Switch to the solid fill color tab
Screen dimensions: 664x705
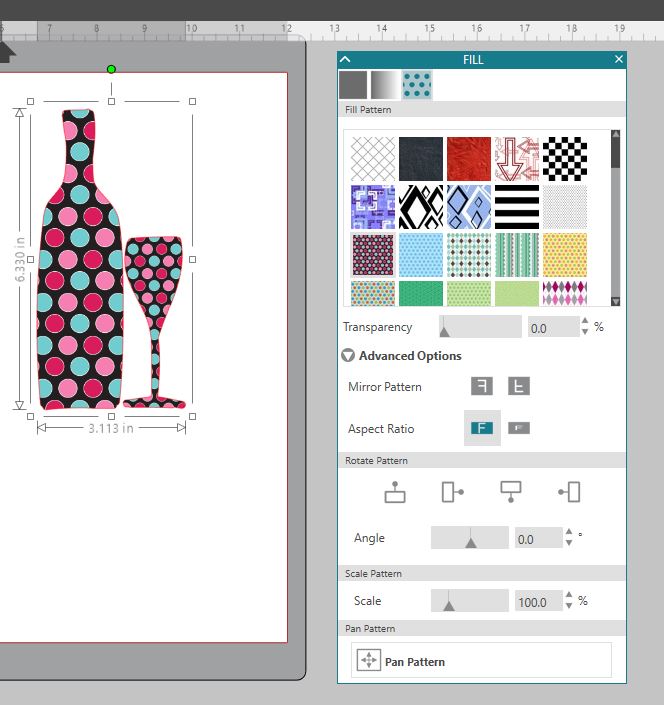353,85
